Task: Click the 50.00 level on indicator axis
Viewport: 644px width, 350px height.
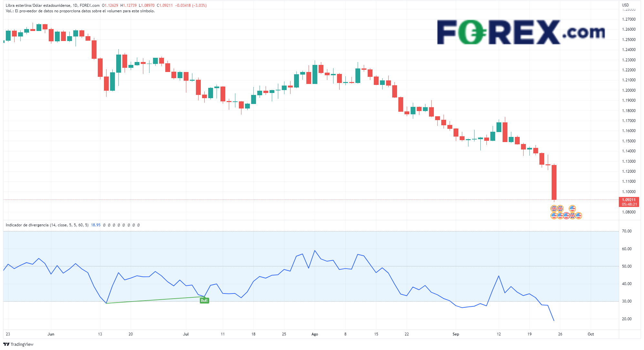Action: (627, 266)
